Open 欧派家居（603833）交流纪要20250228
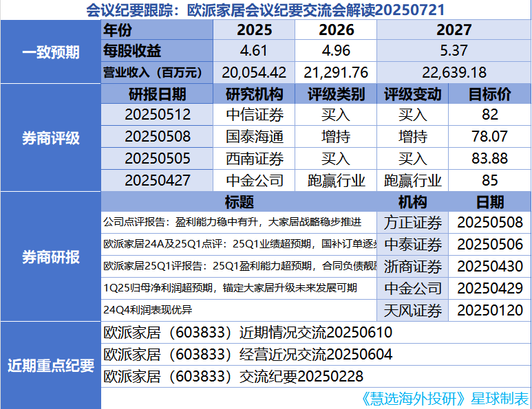Image resolution: width=532 pixels, height=409 pixels. coord(316,377)
